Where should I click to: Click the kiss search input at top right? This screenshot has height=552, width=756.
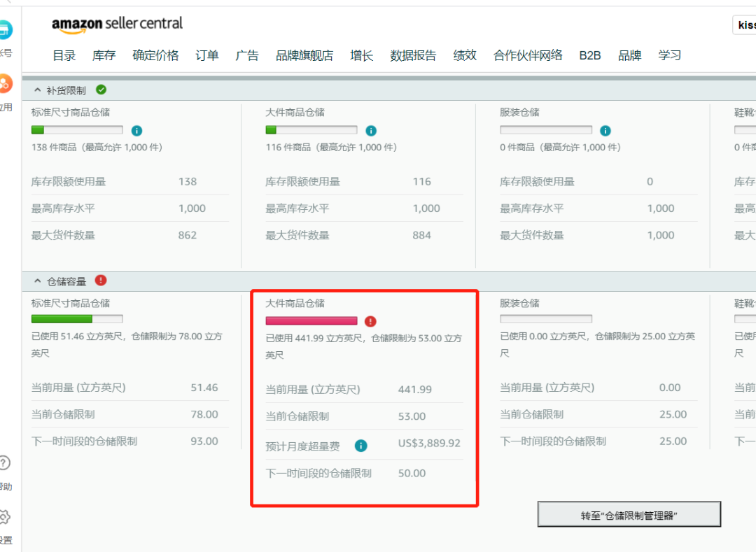tap(745, 24)
